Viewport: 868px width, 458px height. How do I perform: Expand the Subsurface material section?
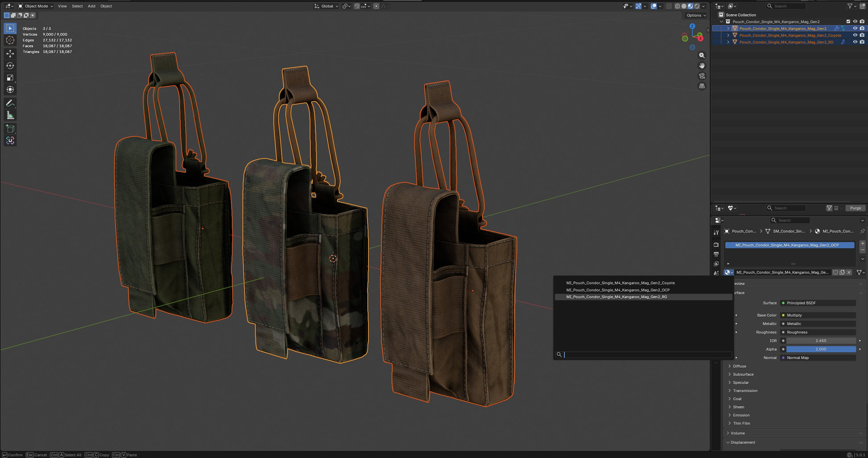tap(743, 375)
